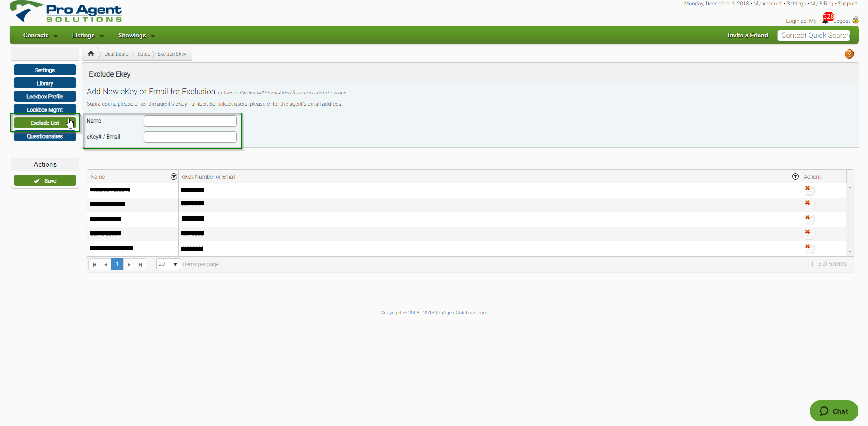The height and width of the screenshot is (426, 868).
Task: Click grid scrollbar up arrow
Action: tap(850, 187)
